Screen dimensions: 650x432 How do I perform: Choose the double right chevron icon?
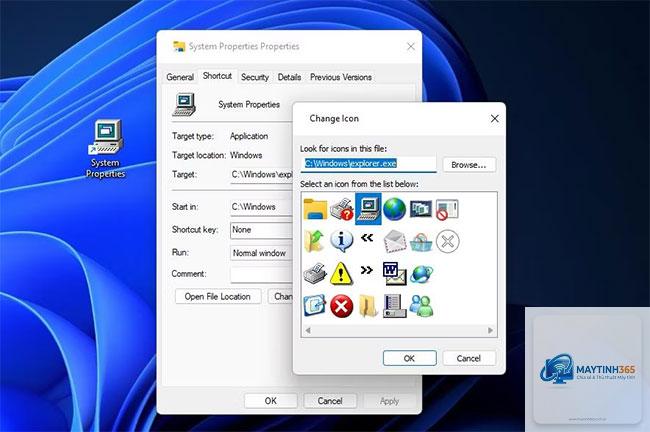tap(367, 270)
